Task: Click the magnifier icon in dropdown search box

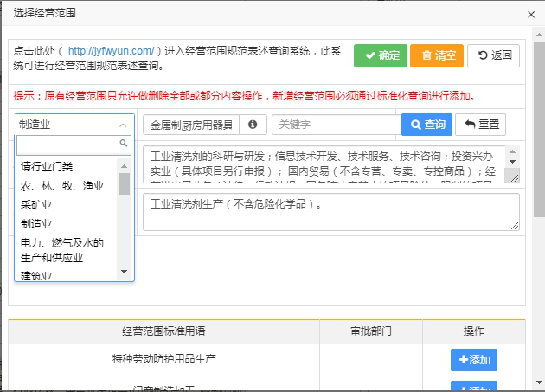Action: (x=124, y=144)
